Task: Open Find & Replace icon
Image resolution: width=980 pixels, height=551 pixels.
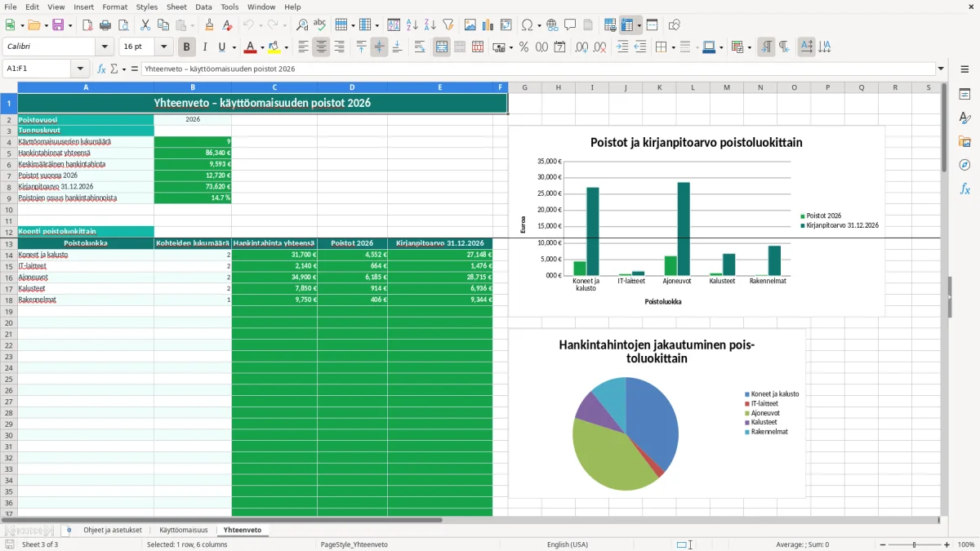Action: pos(302,25)
